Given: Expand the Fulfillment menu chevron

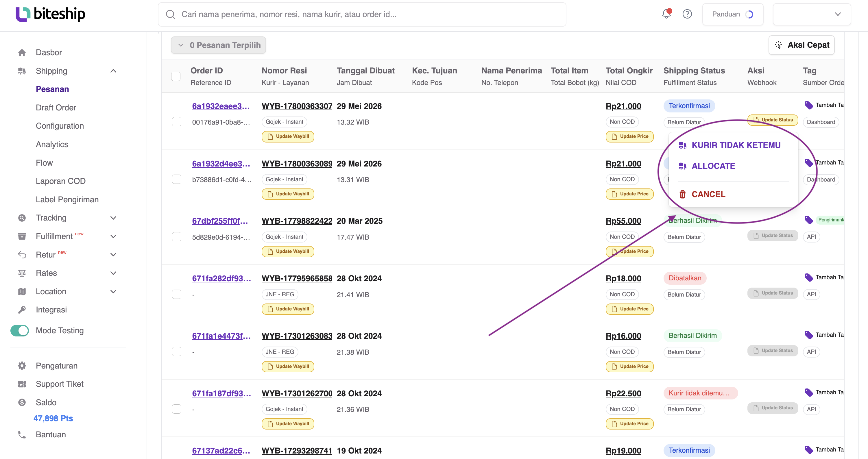Looking at the screenshot, I should [114, 236].
